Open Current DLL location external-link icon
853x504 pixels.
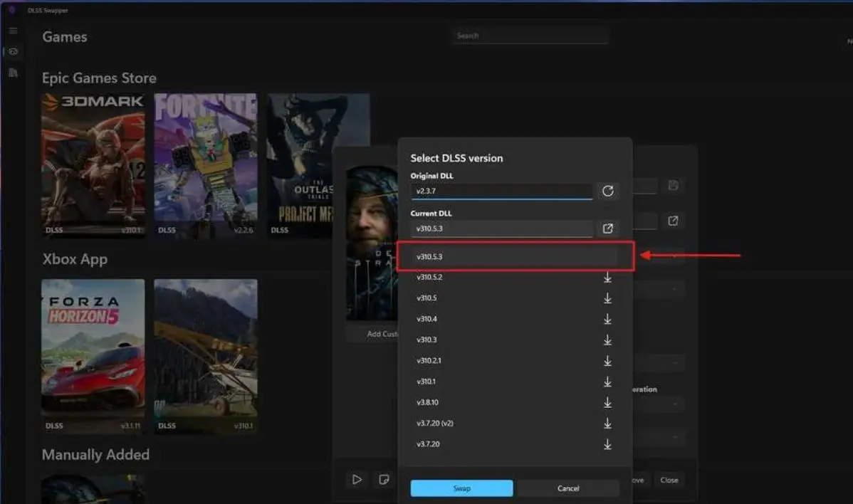tap(607, 229)
